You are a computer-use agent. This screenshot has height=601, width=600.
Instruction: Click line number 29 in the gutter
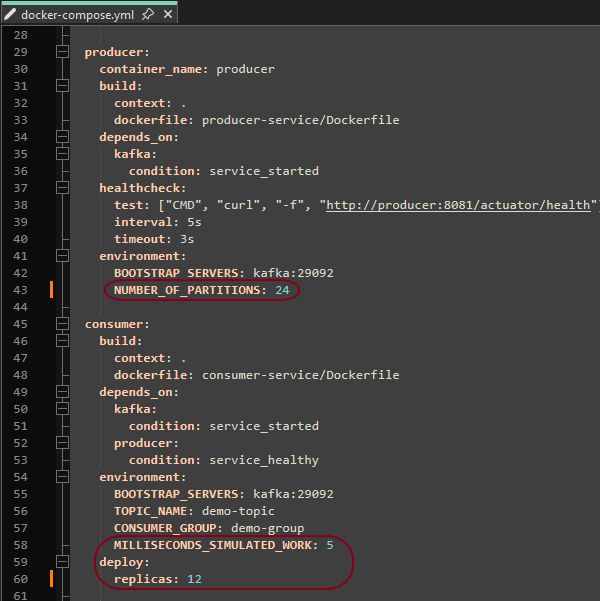[x=20, y=52]
